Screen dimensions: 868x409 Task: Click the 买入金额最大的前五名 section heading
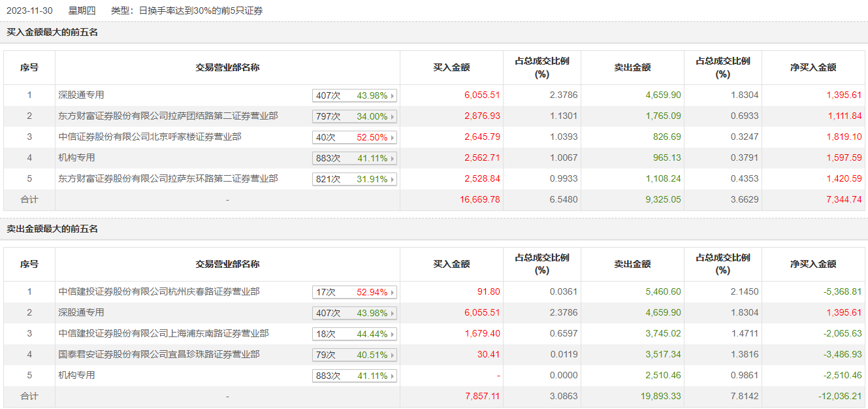tap(52, 32)
